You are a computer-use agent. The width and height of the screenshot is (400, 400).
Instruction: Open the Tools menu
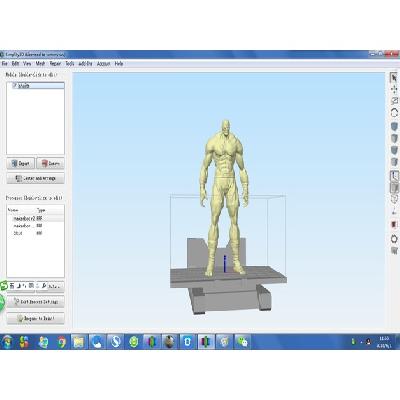[x=70, y=63]
